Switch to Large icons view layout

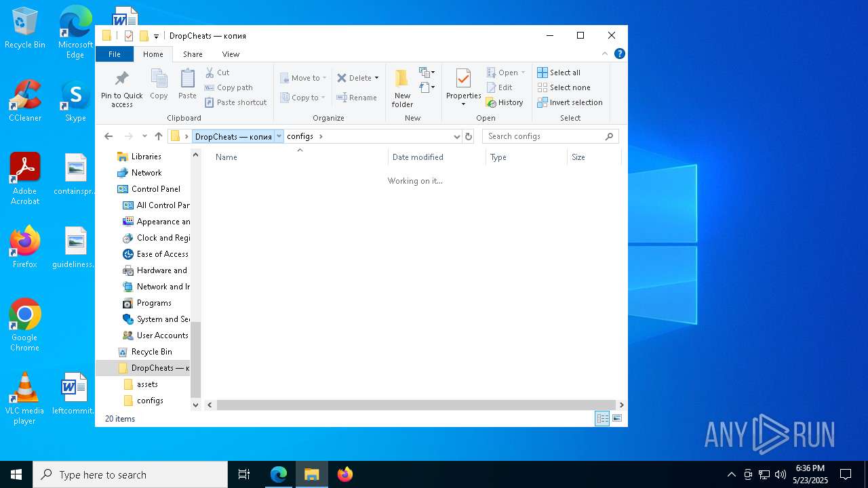coord(617,419)
